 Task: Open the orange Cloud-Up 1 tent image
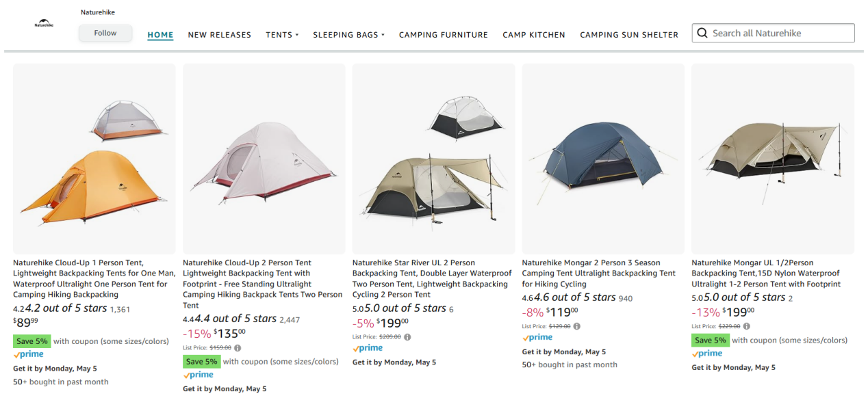[x=94, y=159]
